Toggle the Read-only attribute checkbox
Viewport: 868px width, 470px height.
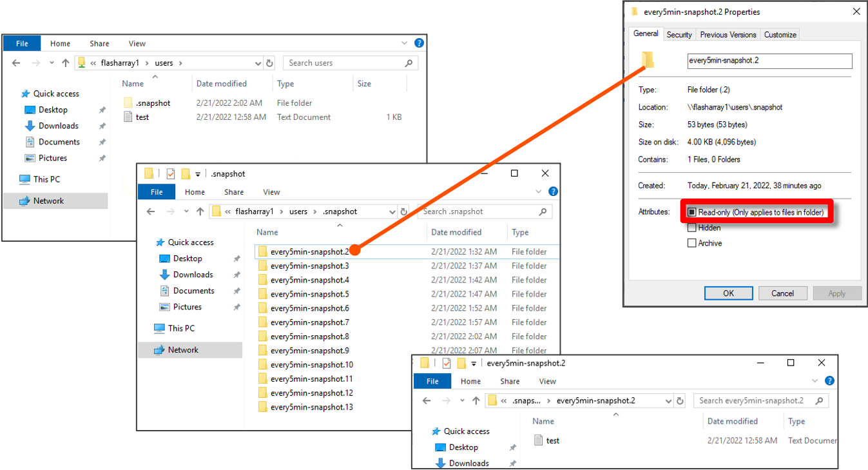point(692,212)
